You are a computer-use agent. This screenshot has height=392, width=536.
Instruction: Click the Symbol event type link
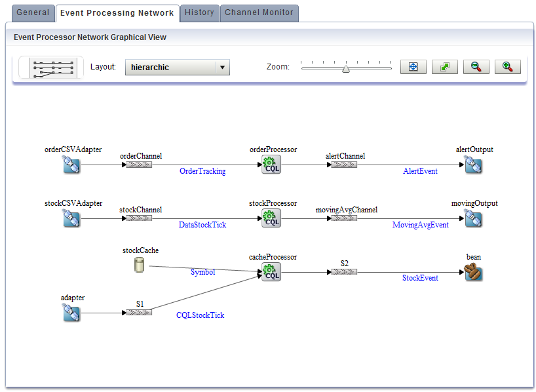click(x=202, y=272)
